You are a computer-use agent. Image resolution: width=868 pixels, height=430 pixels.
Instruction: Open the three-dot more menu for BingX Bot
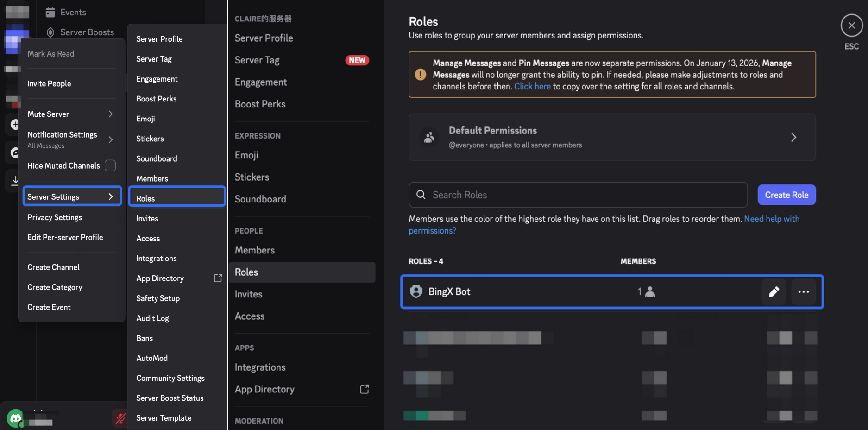click(x=803, y=291)
